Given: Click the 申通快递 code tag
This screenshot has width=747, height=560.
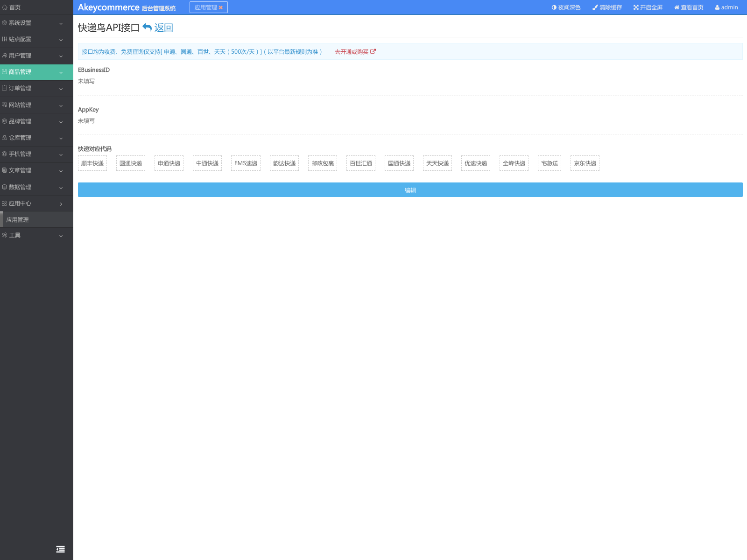Looking at the screenshot, I should coord(169,163).
